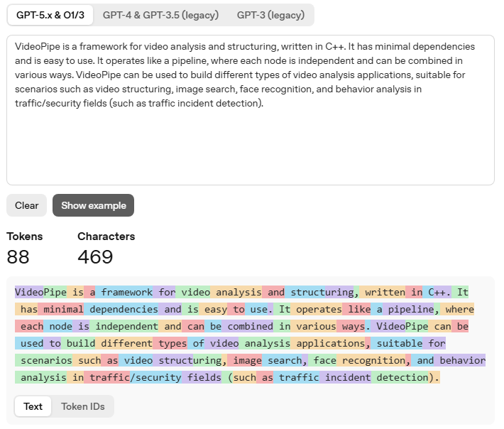
Task: Click the highlighted token 'C' before '++.'
Action: point(428,292)
